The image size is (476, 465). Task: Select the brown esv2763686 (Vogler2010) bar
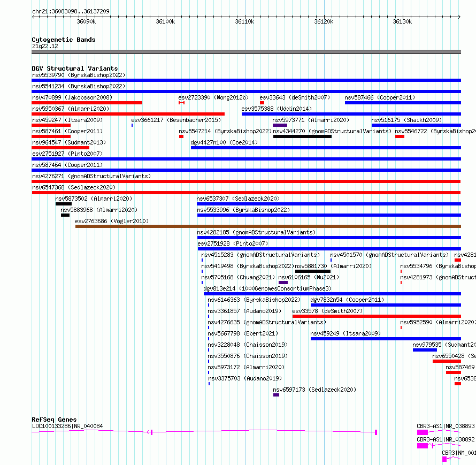[268, 226]
